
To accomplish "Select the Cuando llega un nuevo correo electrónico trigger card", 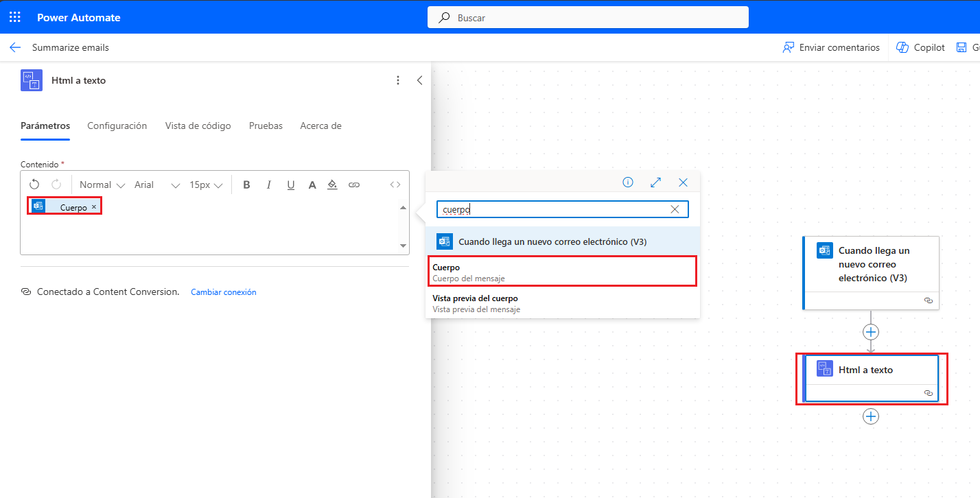I will [x=870, y=273].
